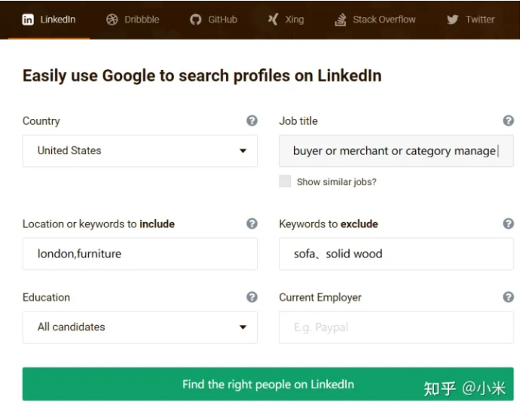
Task: Focus the Location or keywords to include field
Action: tap(140, 254)
